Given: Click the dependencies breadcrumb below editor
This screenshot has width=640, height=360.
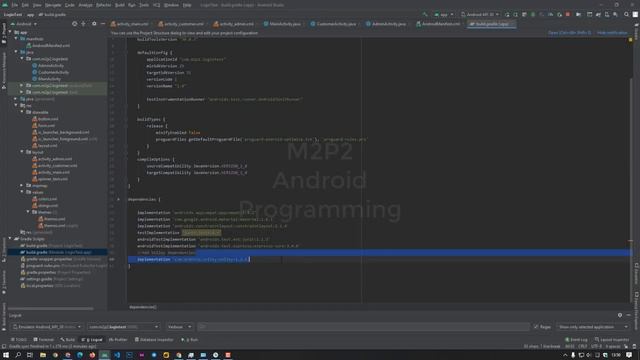Looking at the screenshot, I should coord(143,307).
